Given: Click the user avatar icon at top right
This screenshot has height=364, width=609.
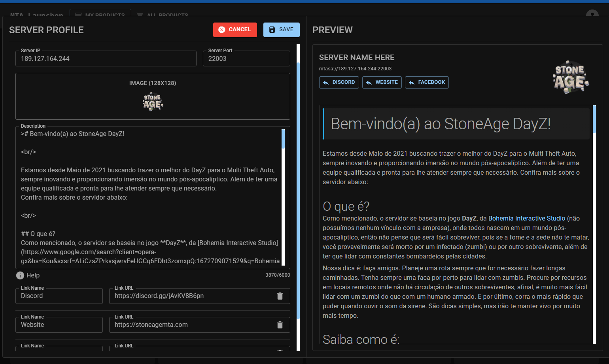Looking at the screenshot, I should 592,14.
